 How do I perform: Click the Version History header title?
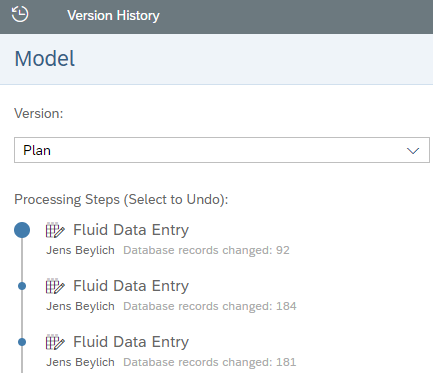tap(113, 15)
